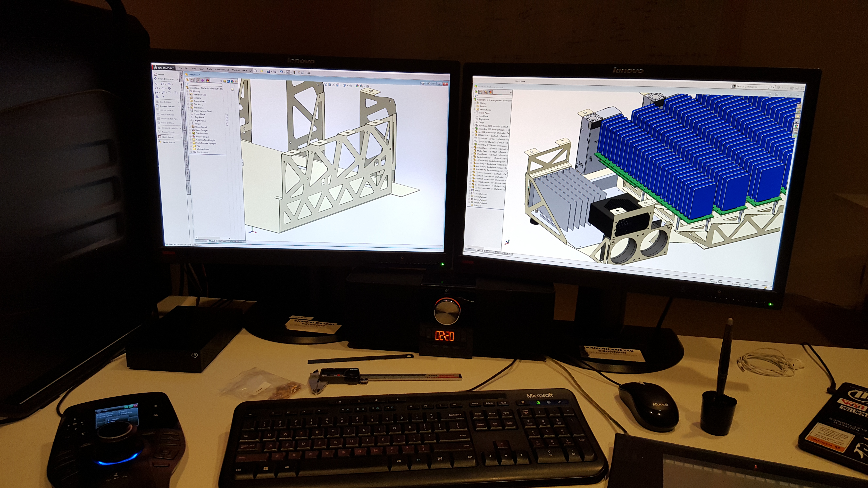Open DisplayManager tab in assembly tree
The width and height of the screenshot is (868, 488).
[x=490, y=92]
